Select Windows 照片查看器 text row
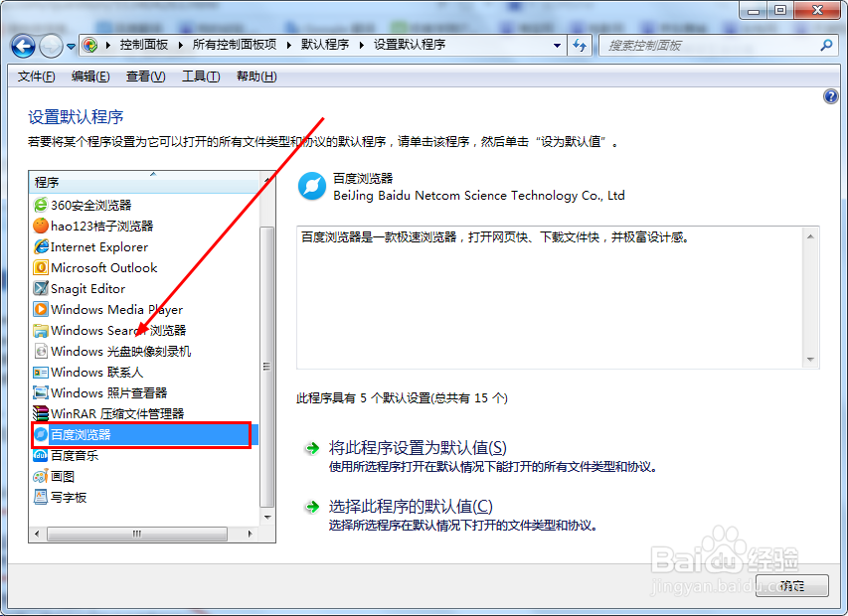This screenshot has height=616, width=848. tap(108, 392)
